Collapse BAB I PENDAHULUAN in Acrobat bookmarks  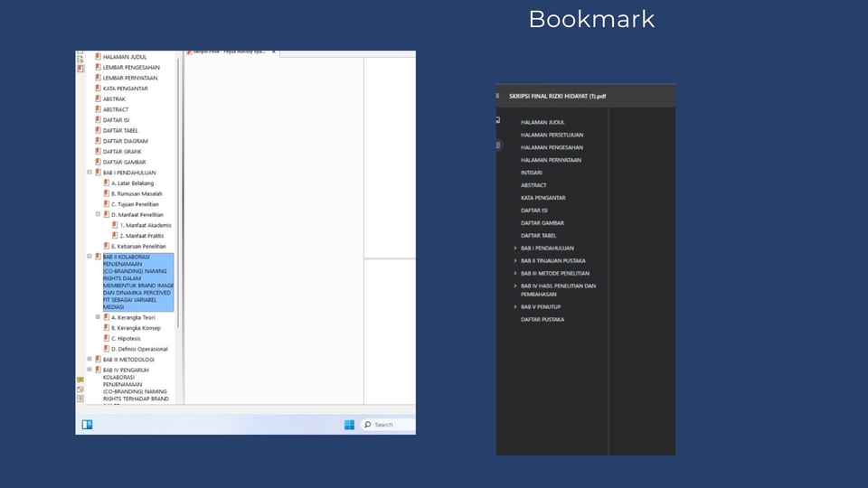coord(90,172)
